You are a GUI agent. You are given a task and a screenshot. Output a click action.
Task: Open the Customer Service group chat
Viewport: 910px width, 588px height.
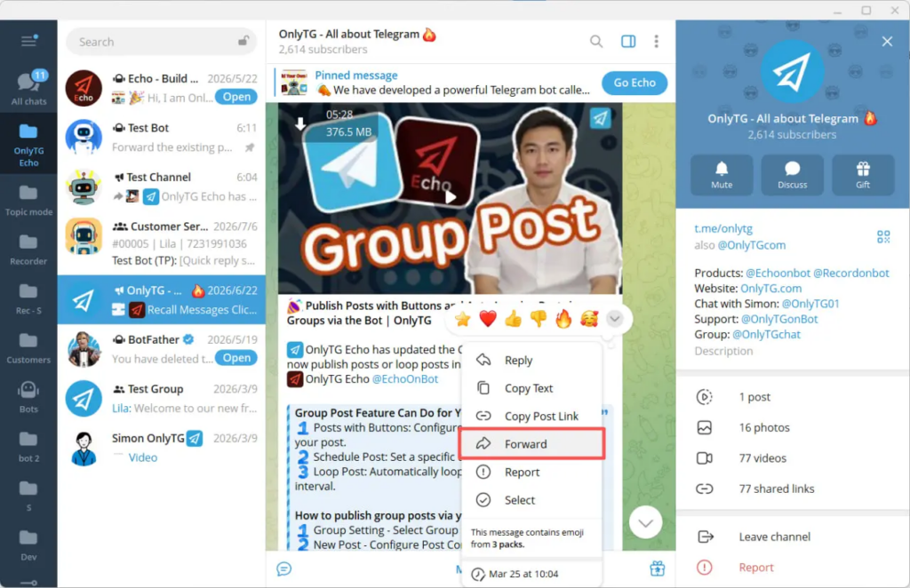click(x=162, y=242)
